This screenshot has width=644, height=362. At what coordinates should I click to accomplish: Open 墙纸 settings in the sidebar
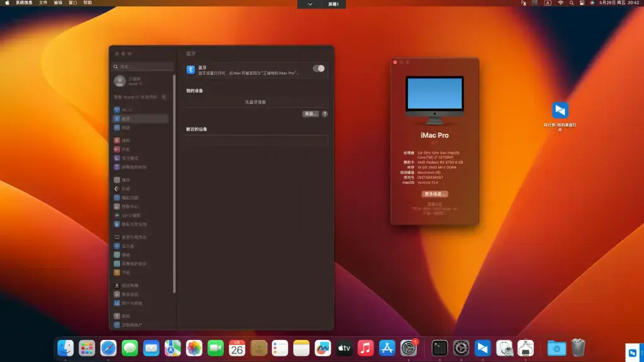pyautogui.click(x=140, y=255)
